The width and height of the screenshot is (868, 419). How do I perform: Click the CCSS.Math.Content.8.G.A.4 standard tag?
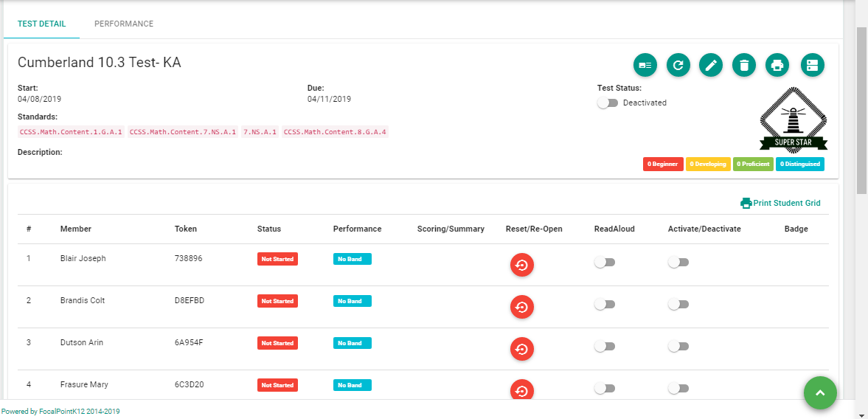click(x=335, y=132)
